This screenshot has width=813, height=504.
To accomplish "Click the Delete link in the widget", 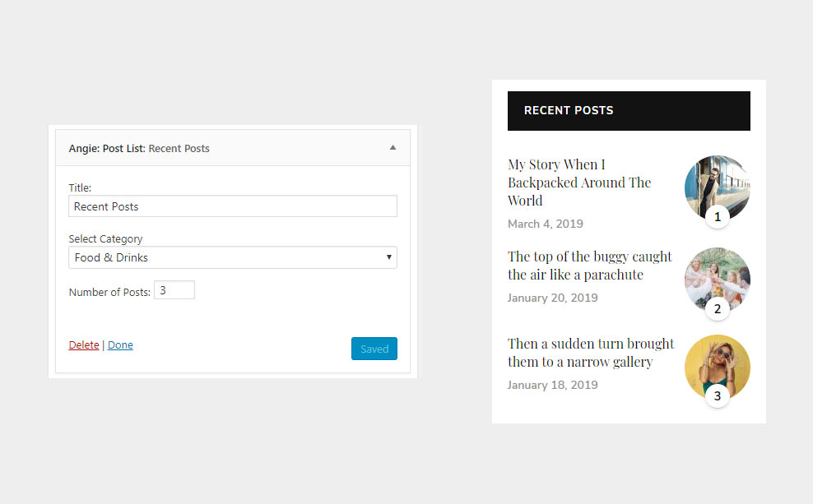I will point(84,345).
